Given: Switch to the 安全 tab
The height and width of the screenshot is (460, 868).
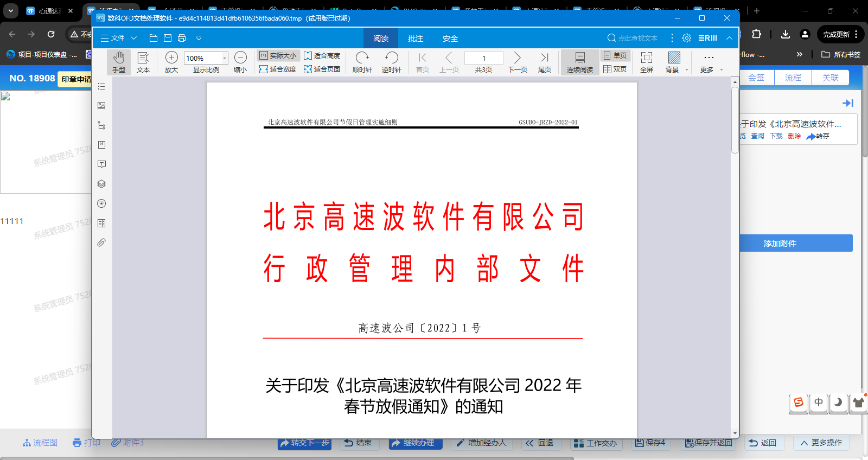Looking at the screenshot, I should click(x=450, y=39).
